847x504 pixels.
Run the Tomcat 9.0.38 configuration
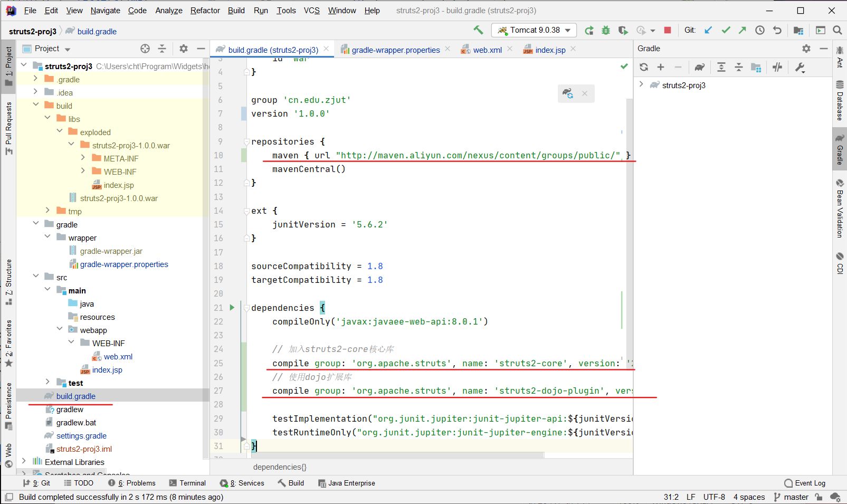point(589,31)
